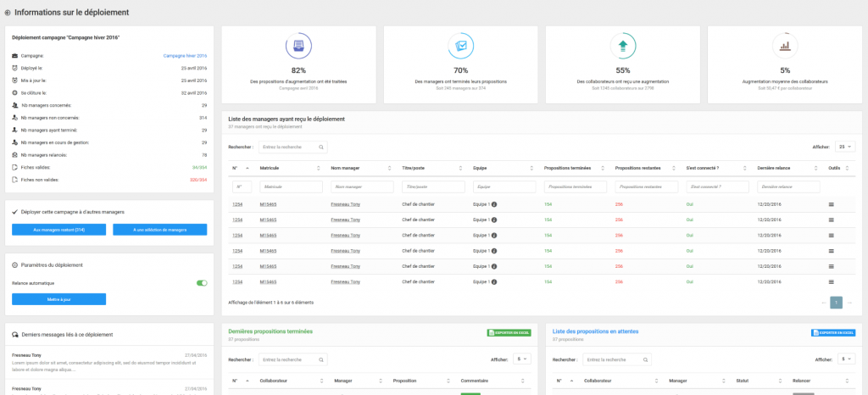Open the Afficher 25 dropdown for managers list
Viewport: 868px width, 395px height.
pos(845,147)
